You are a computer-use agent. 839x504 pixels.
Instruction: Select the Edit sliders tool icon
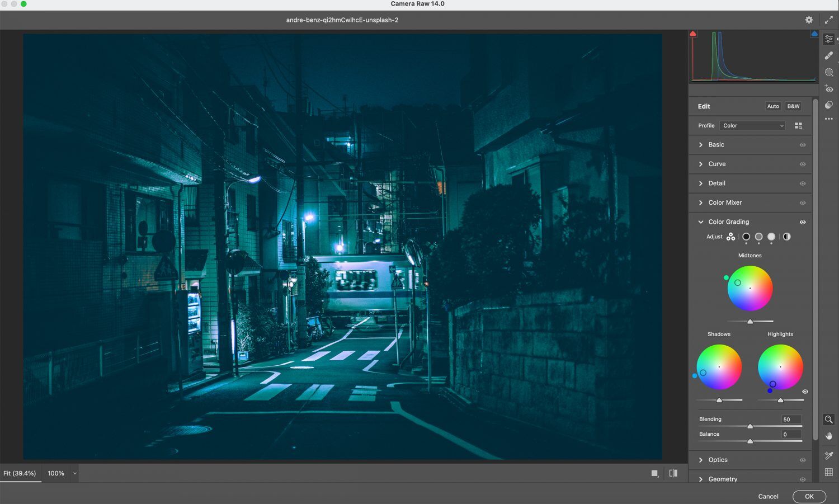[829, 39]
